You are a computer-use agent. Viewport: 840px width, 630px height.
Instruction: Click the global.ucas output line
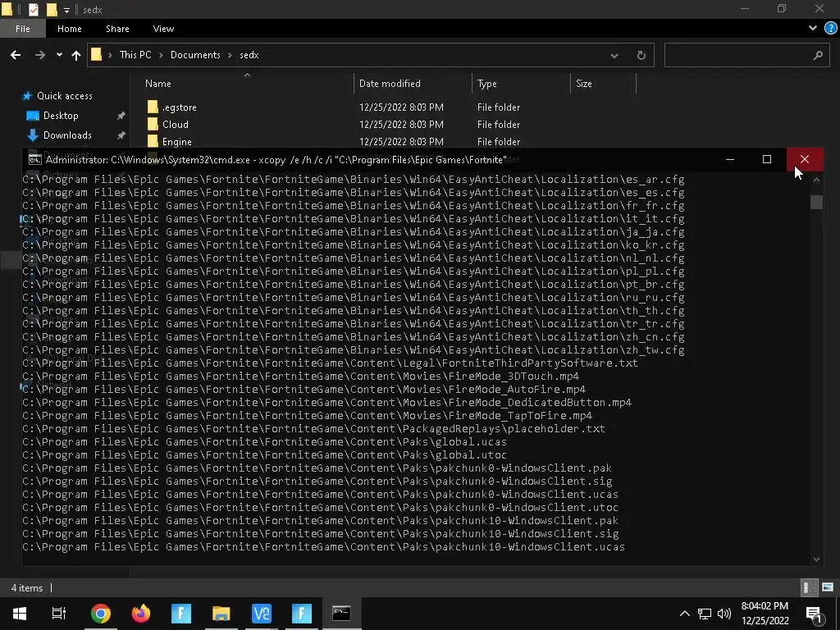click(264, 442)
